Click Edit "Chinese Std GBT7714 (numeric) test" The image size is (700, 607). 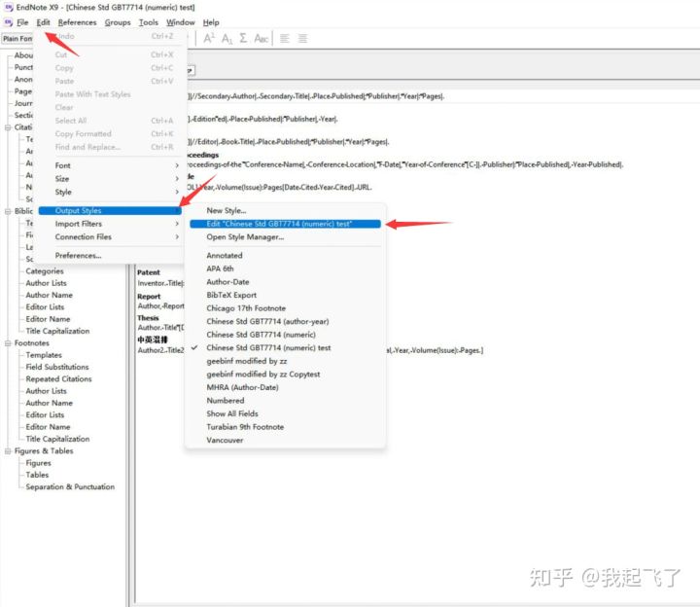pyautogui.click(x=285, y=224)
